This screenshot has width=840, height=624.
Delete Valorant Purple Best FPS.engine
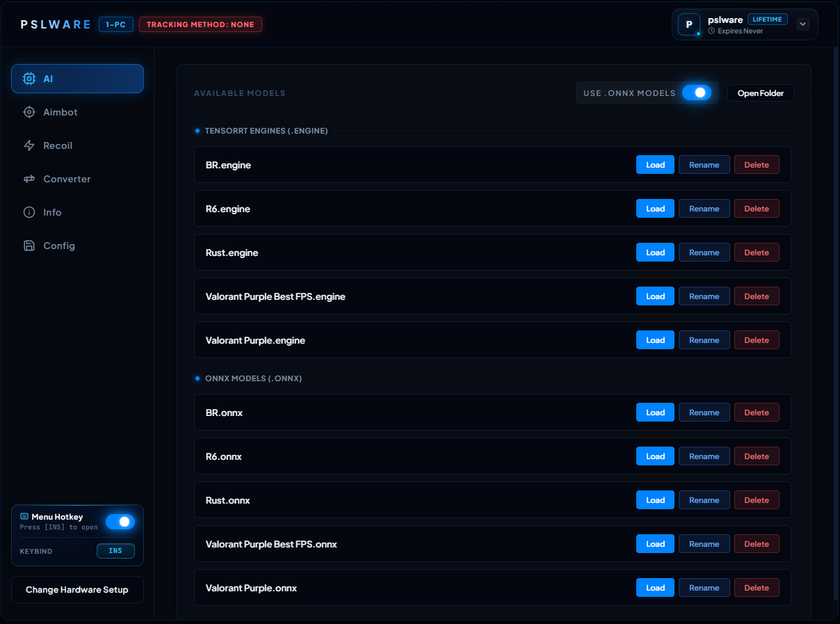(757, 296)
